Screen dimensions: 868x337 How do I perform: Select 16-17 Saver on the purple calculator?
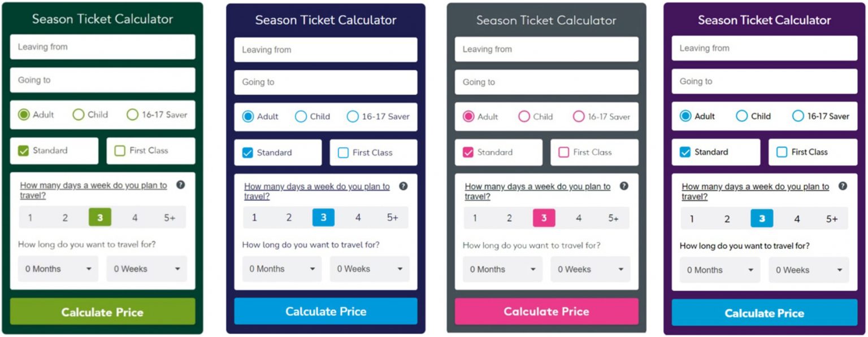(x=797, y=116)
